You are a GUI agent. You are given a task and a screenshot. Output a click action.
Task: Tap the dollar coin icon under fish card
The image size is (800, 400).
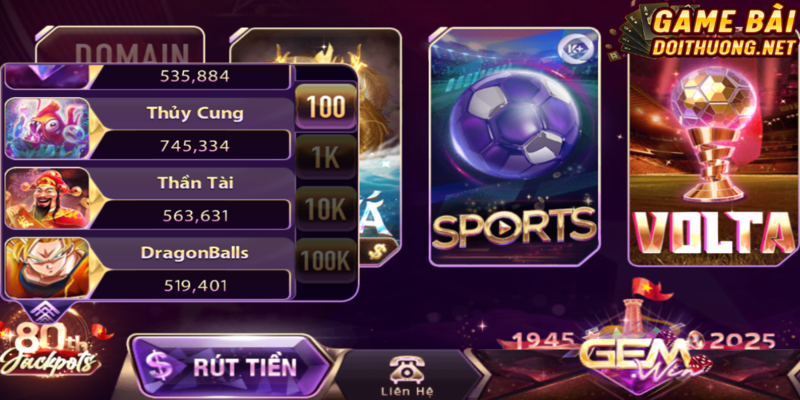pyautogui.click(x=378, y=251)
